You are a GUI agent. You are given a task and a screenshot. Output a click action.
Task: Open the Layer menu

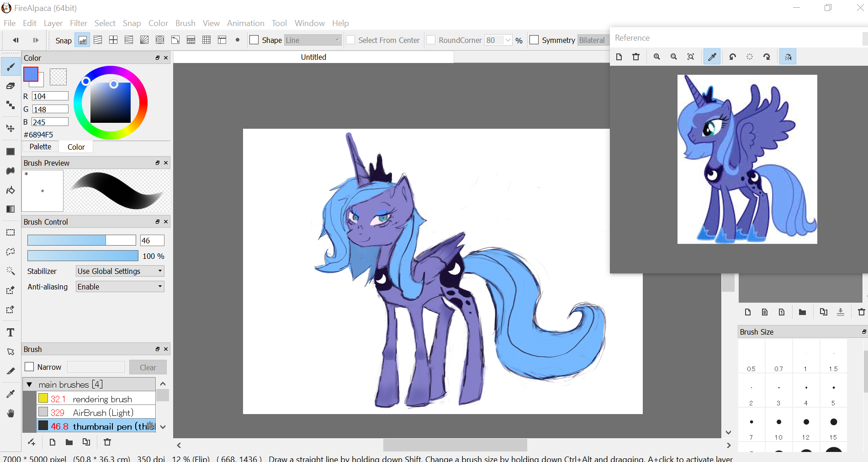53,23
